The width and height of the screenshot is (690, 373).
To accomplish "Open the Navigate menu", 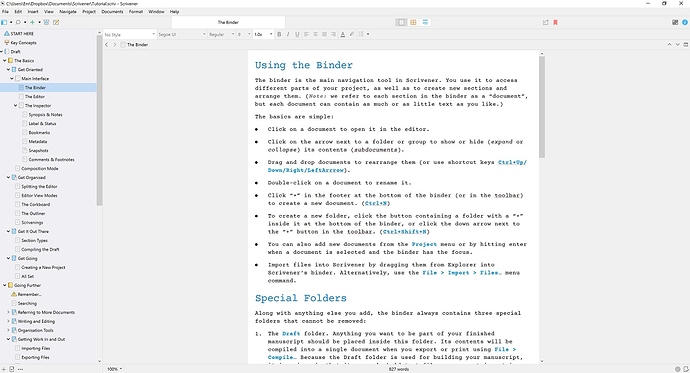I will [68, 12].
